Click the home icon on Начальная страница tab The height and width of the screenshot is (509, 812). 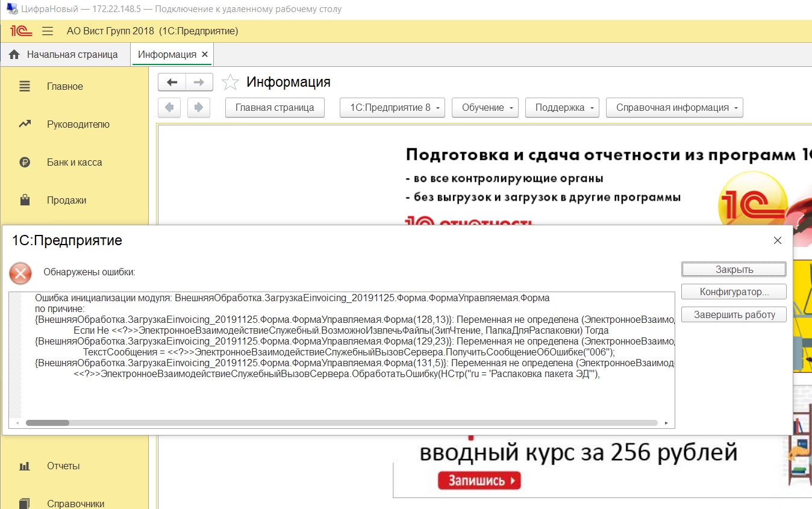click(14, 54)
